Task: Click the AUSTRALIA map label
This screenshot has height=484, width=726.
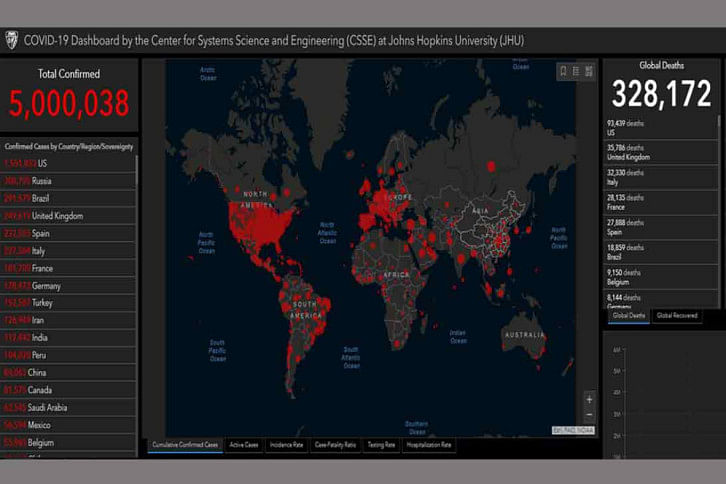Action: pyautogui.click(x=525, y=335)
